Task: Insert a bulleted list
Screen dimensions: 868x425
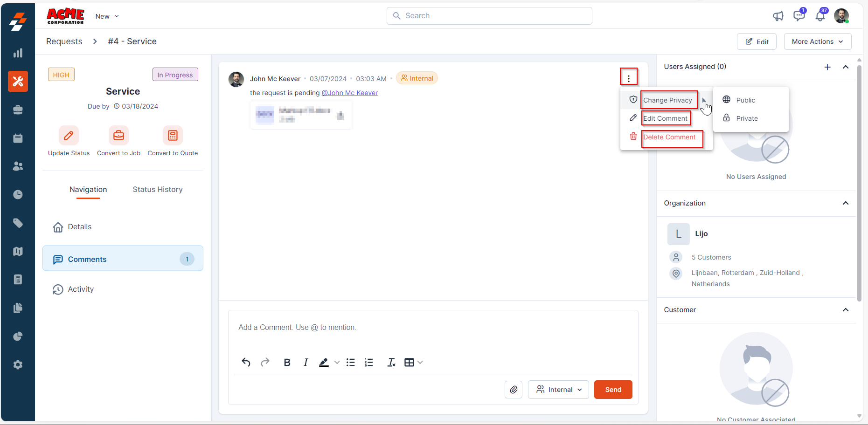Action: (x=351, y=363)
